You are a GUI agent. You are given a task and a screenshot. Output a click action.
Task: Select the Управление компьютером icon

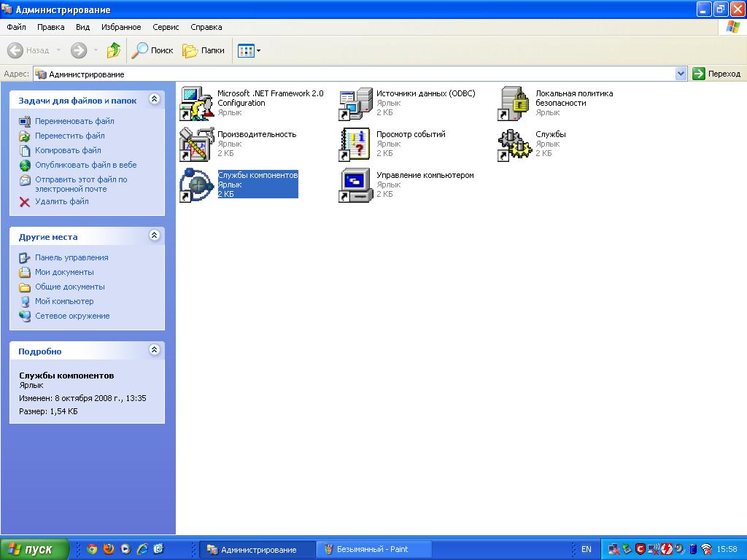[355, 185]
